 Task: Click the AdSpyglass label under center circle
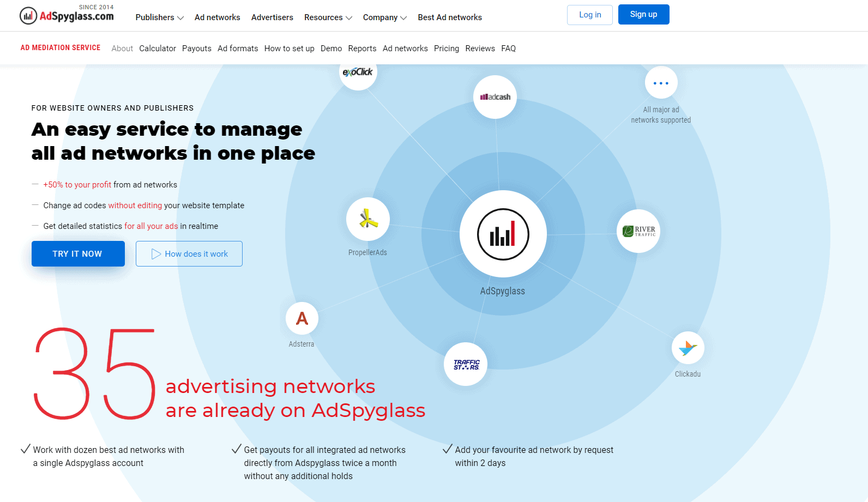503,291
